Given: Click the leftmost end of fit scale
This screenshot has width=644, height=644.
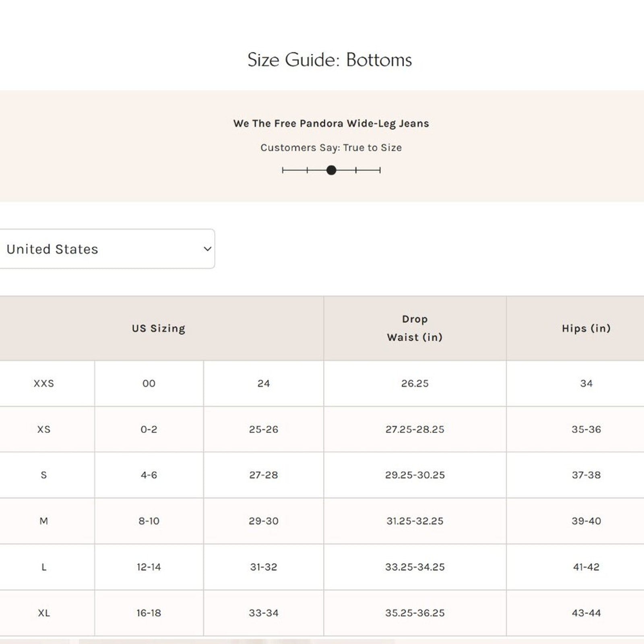Looking at the screenshot, I should (x=283, y=170).
